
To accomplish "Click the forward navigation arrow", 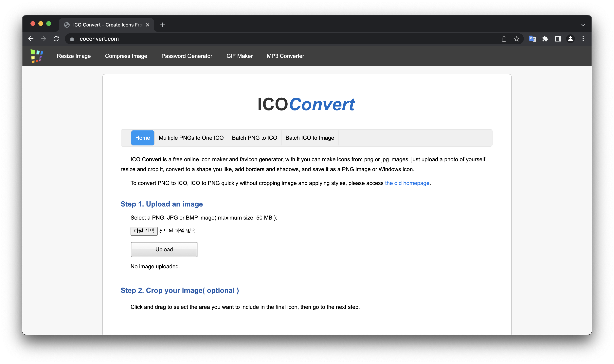I will point(44,39).
